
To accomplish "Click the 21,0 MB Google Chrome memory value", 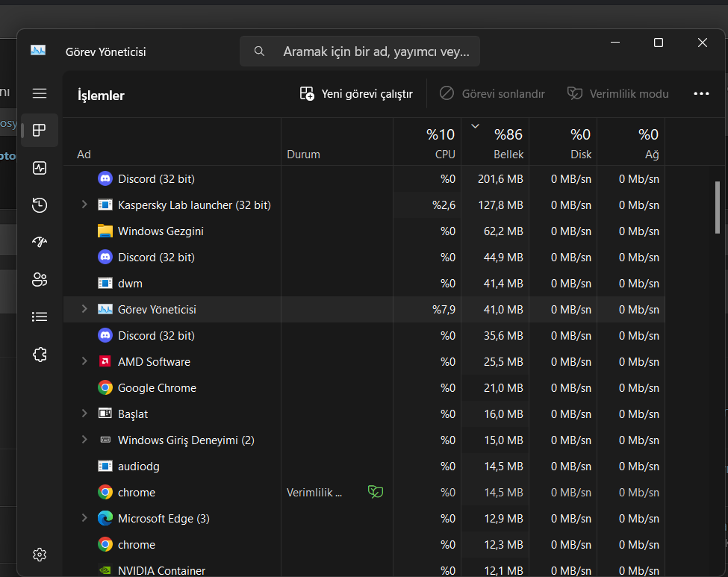I will [503, 388].
